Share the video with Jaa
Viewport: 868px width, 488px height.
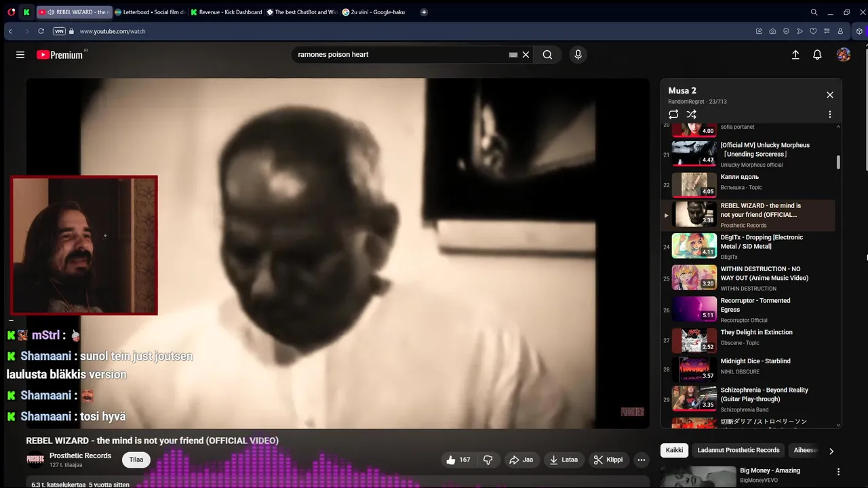click(521, 460)
